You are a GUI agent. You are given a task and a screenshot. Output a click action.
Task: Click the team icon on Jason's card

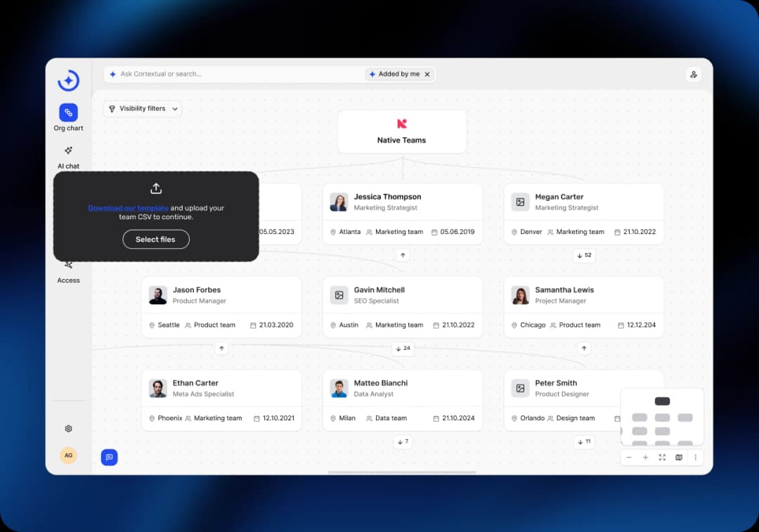(188, 325)
